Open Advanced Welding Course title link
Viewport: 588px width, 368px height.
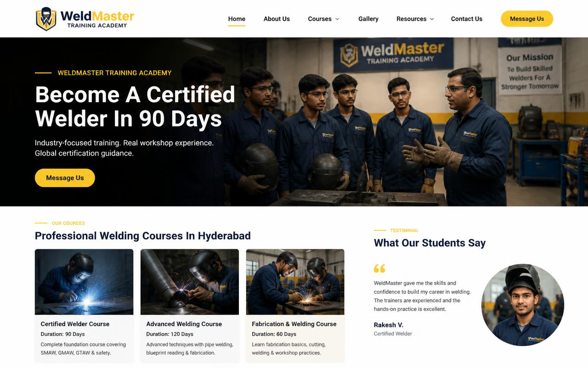point(184,324)
